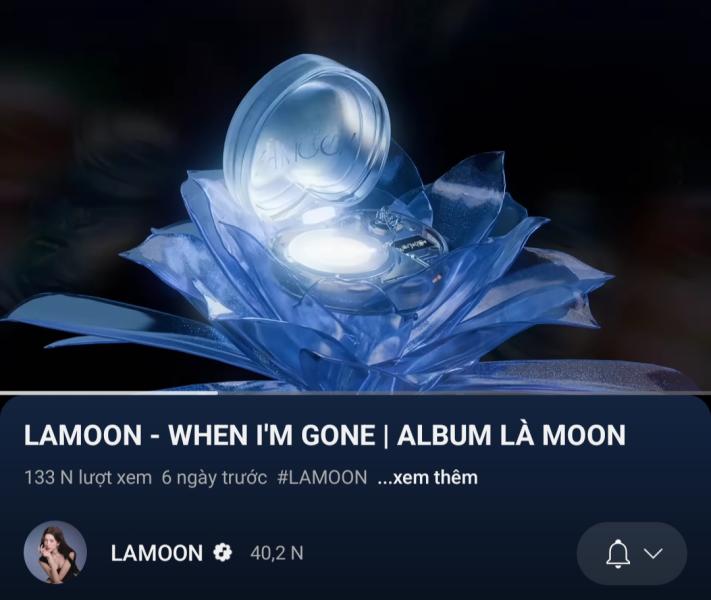This screenshot has height=600, width=711.
Task: Tap the video frame to show controls
Action: [x=356, y=195]
